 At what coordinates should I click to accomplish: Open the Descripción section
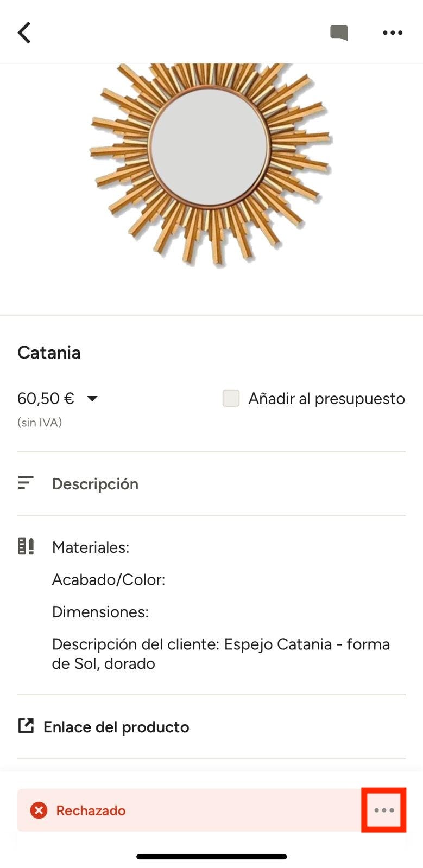[95, 484]
